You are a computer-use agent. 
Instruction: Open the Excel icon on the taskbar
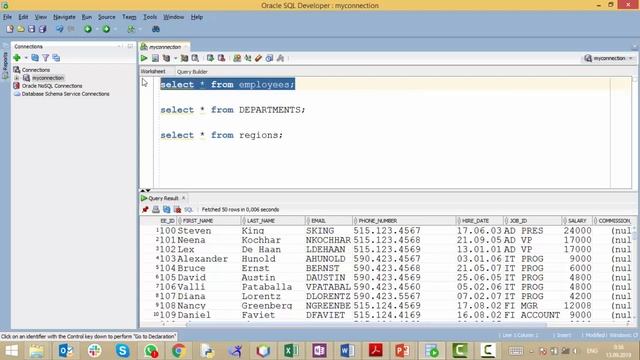[291, 350]
